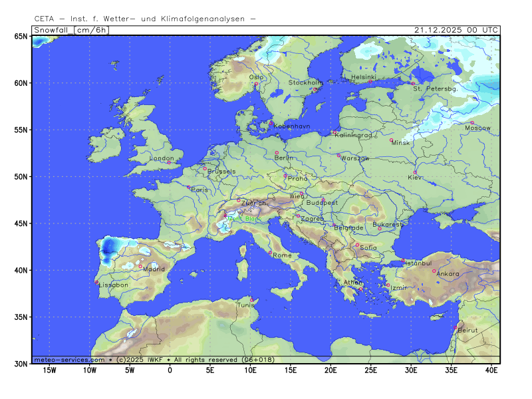Click the Beirut city marker
532x399 pixels.
pos(456,327)
